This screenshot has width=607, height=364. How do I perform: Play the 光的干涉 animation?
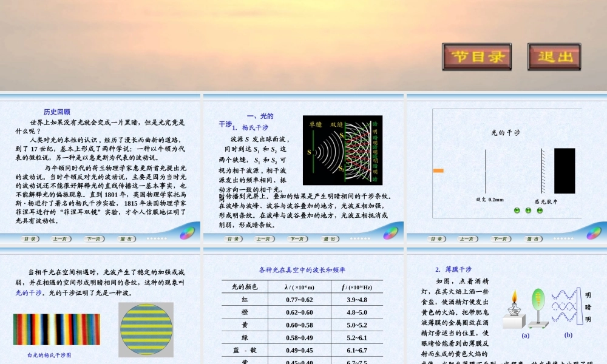tap(517, 211)
